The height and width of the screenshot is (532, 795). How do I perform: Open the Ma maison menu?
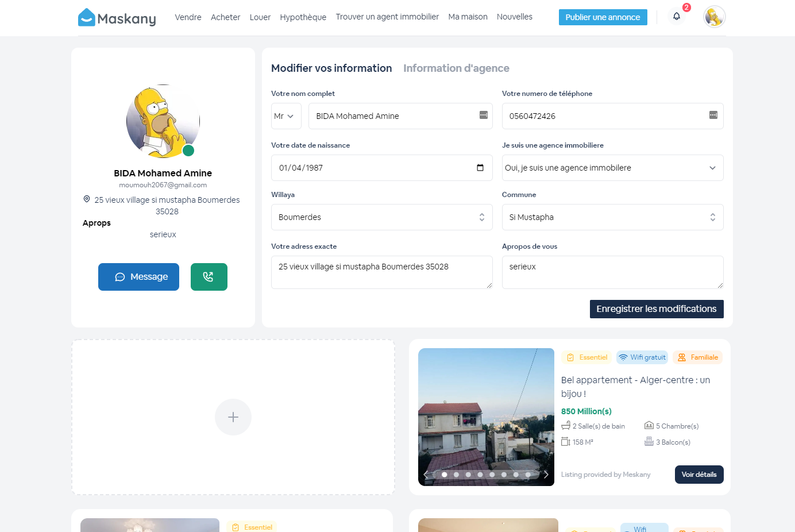pos(468,17)
